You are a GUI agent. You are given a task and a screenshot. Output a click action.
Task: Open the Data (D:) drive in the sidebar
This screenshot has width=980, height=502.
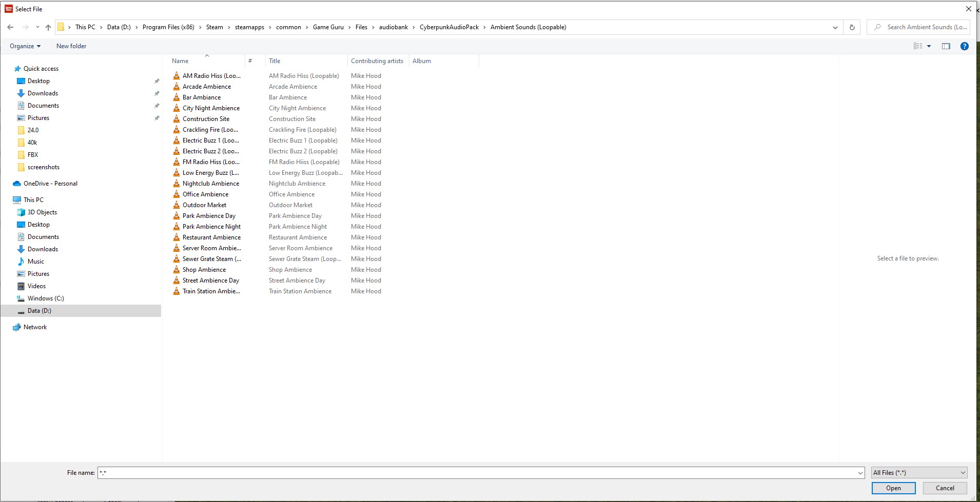pyautogui.click(x=39, y=311)
